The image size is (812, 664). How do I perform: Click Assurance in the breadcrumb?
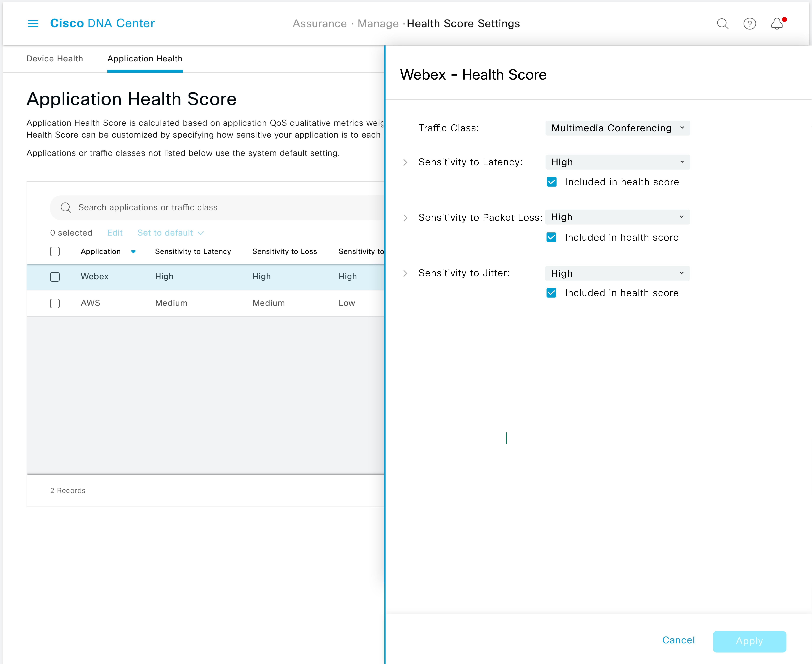pos(320,24)
